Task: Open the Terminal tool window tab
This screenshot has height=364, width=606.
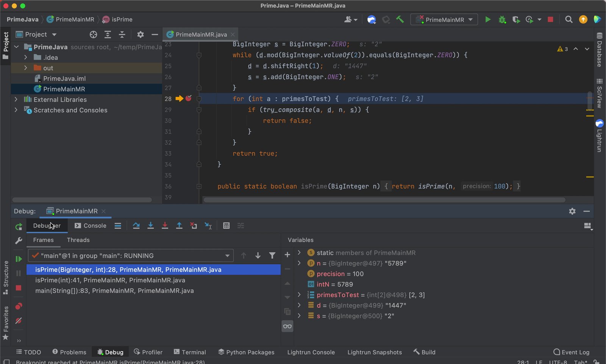Action: pos(190,352)
